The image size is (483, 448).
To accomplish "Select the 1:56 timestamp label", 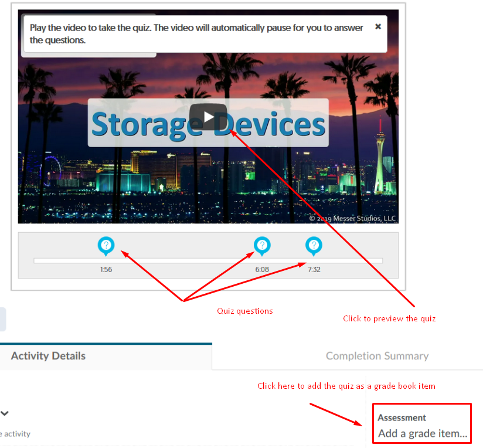I will pos(106,270).
